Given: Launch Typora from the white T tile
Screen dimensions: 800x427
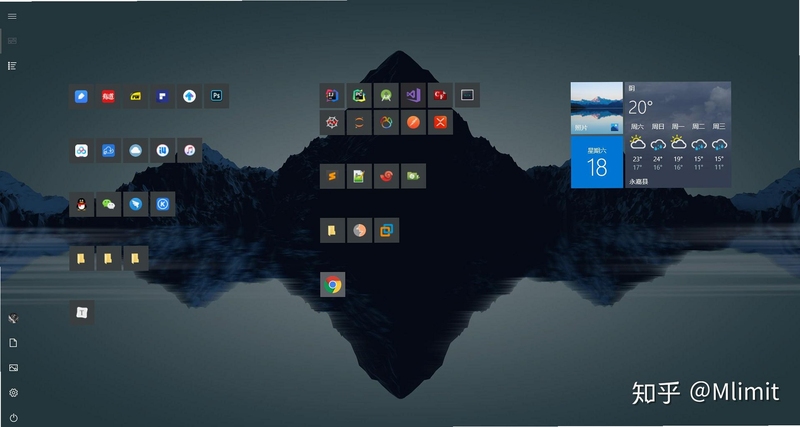Looking at the screenshot, I should (x=81, y=313).
